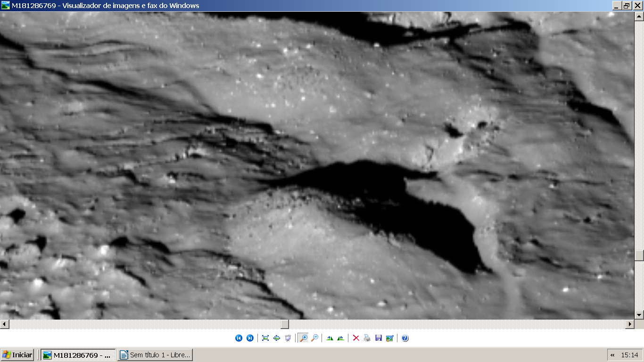Image resolution: width=644 pixels, height=362 pixels.
Task: Rotate the image clockwise
Action: [330, 338]
